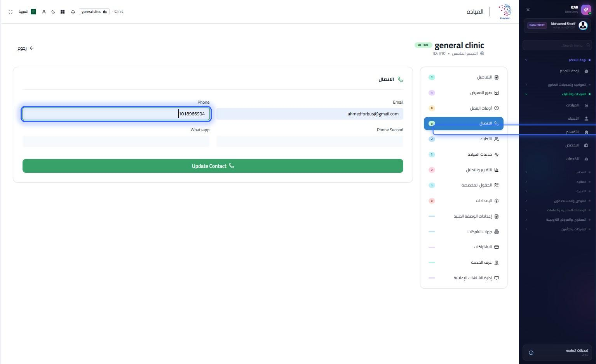The width and height of the screenshot is (596, 364).
Task: Close the sidebar with X icon
Action: pyautogui.click(x=528, y=10)
